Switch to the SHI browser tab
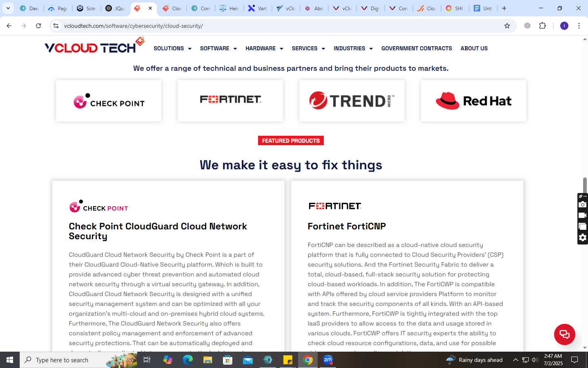The width and height of the screenshot is (588, 368). pos(454,8)
